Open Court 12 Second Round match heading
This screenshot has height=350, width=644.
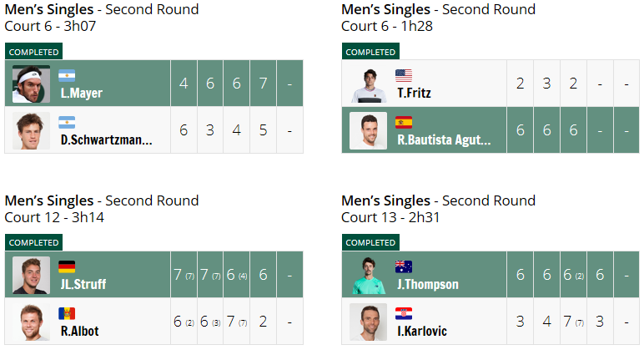pos(102,209)
